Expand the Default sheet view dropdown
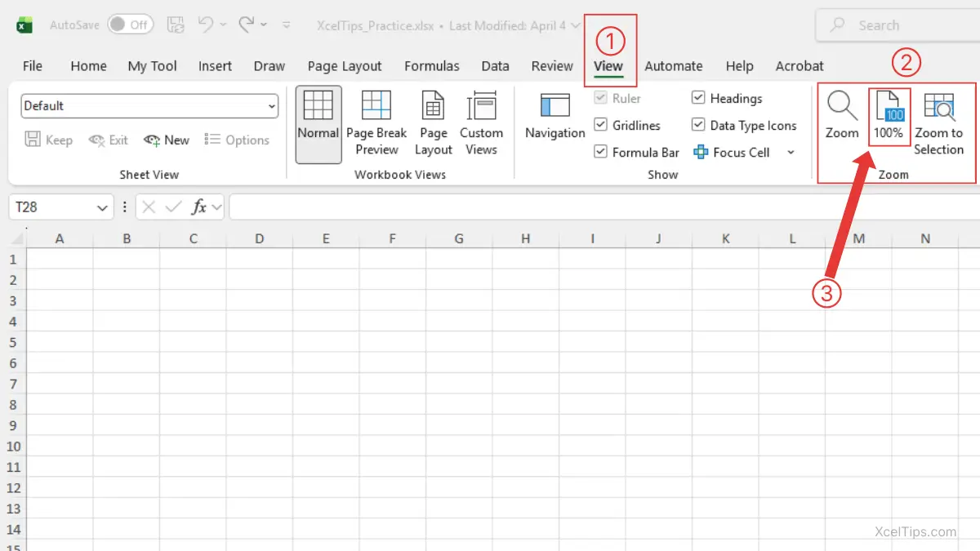980x551 pixels. (x=271, y=106)
